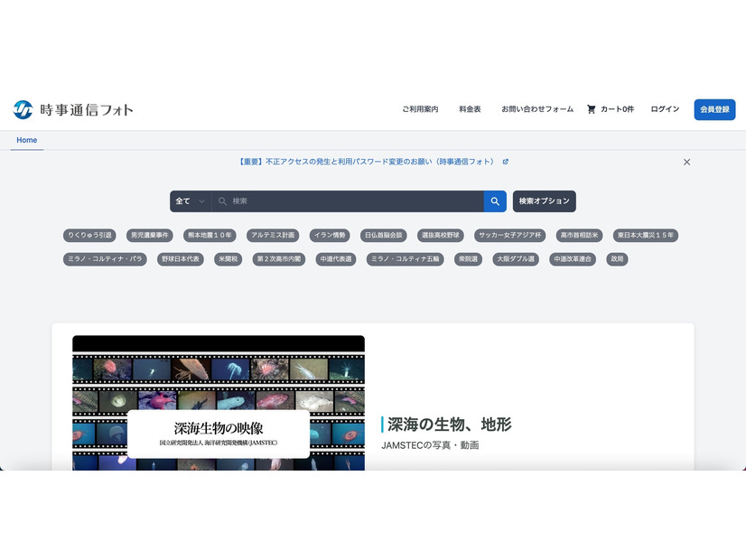This screenshot has width=746, height=560.
Task: Select the 高市首相訪米 tag
Action: click(x=579, y=235)
